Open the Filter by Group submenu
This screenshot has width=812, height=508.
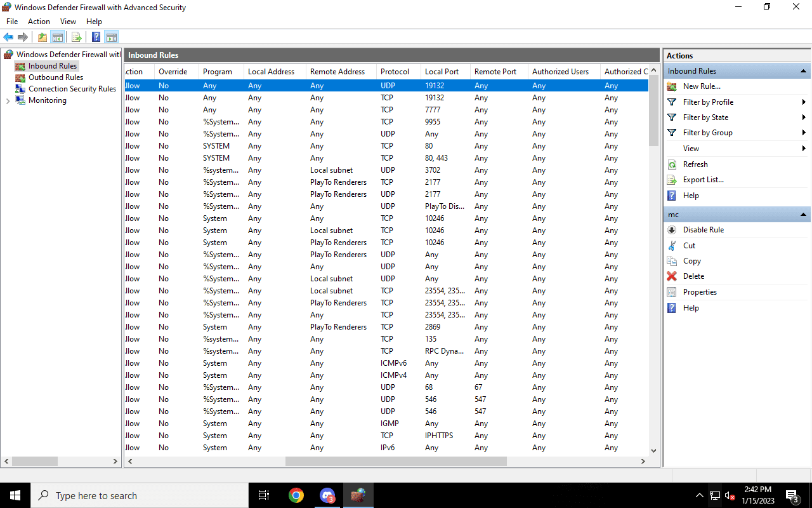pyautogui.click(x=707, y=133)
